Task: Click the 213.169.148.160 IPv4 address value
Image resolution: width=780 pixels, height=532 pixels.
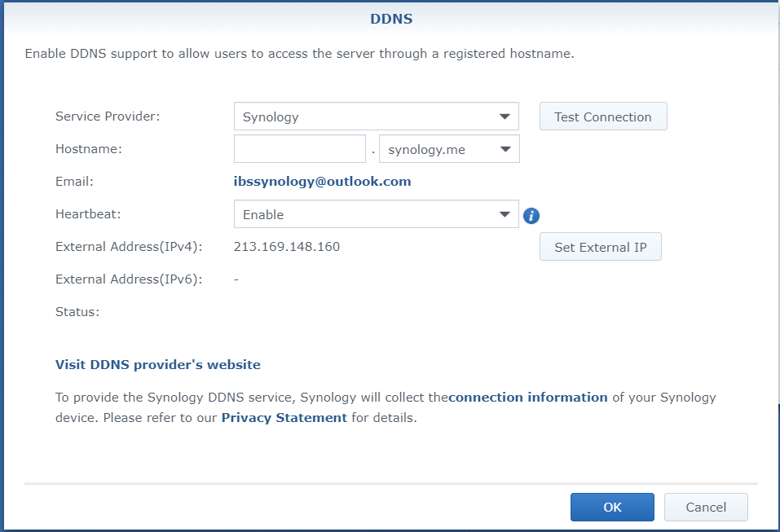Action: 287,247
